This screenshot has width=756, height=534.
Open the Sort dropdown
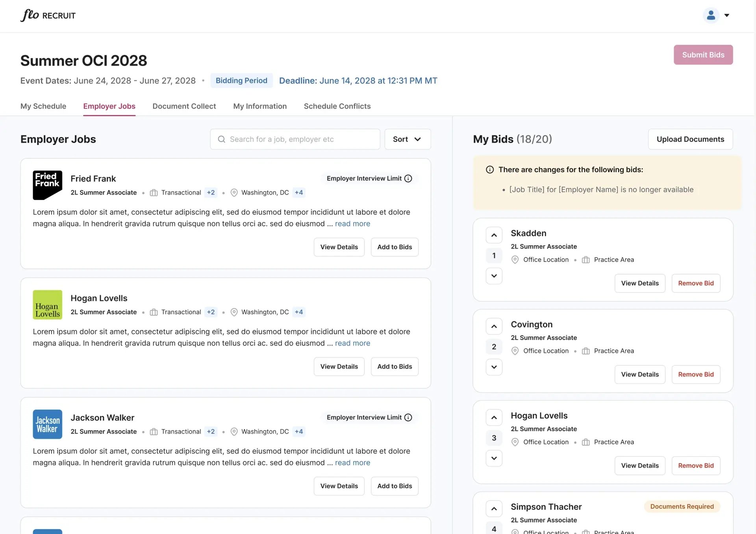(x=408, y=139)
